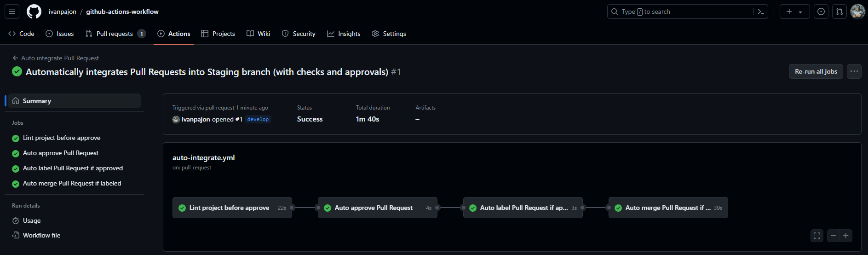Viewport: 868px width, 255px height.
Task: Zoom in the workflow graph
Action: (x=846, y=236)
